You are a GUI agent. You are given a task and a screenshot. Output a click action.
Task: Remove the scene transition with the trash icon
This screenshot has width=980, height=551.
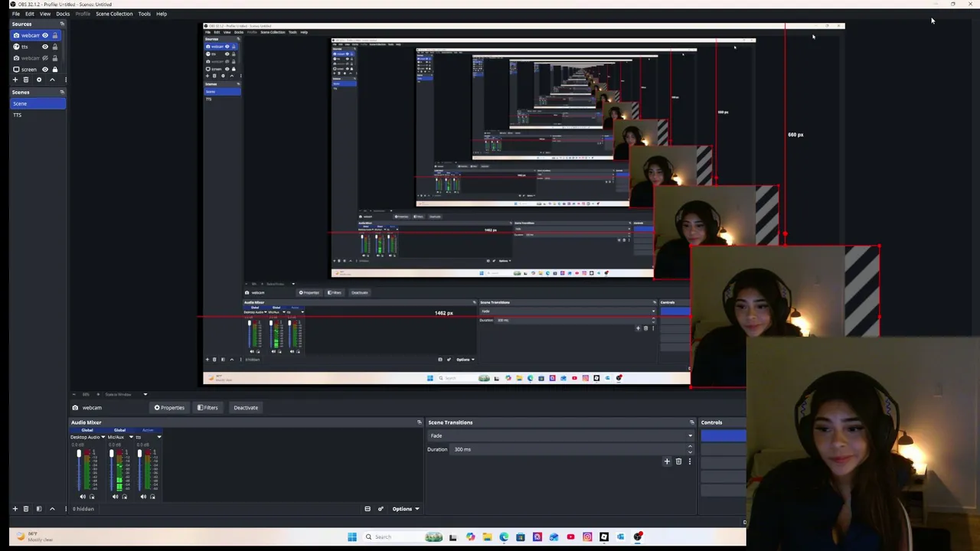pyautogui.click(x=678, y=461)
